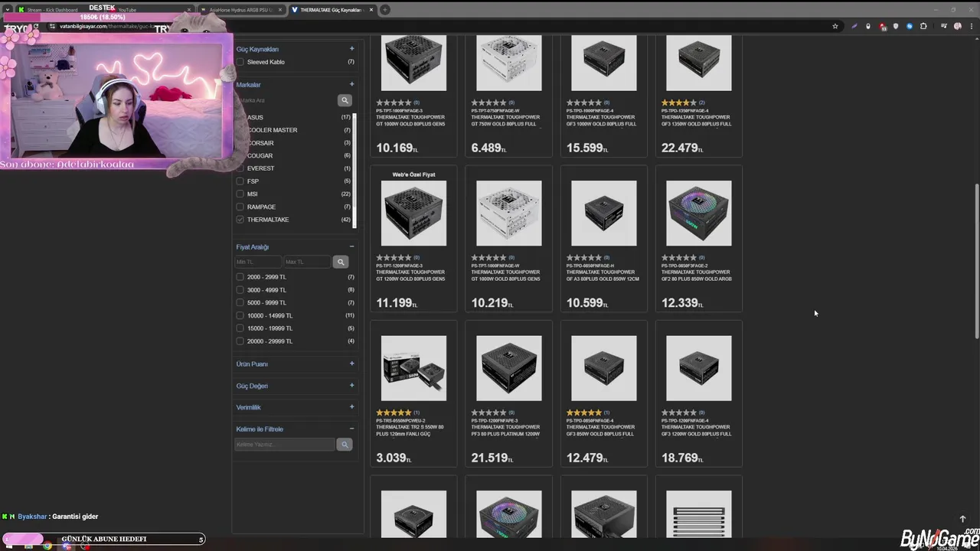This screenshot has width=980, height=551.
Task: Click the Fiyat Aralığı price search magnifier icon
Action: (341, 262)
